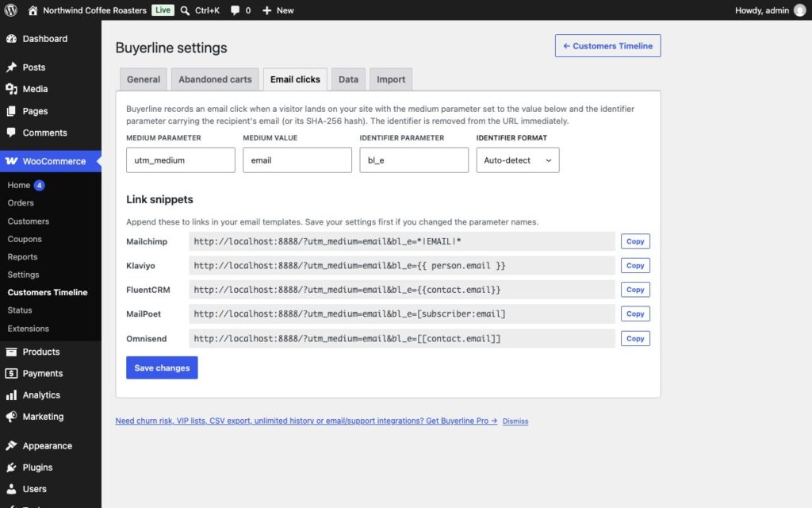Open WooCommerce Extensions submenu item

(x=28, y=329)
